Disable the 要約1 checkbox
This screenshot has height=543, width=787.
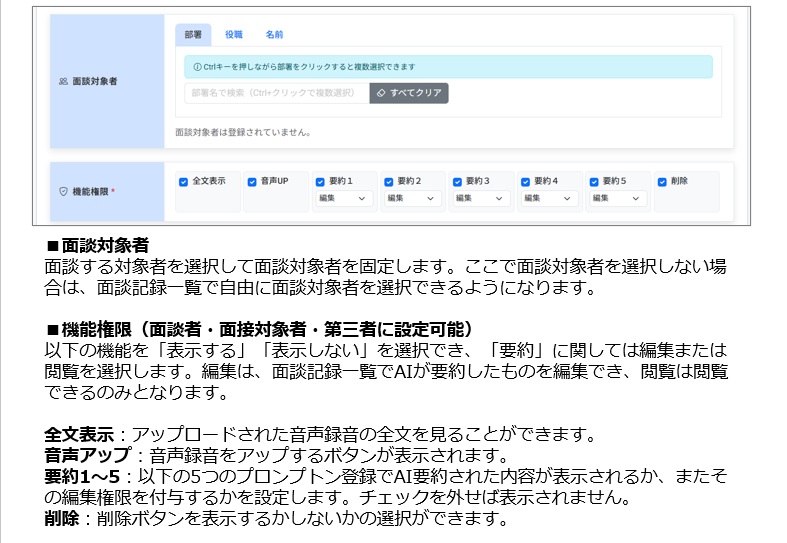(320, 182)
